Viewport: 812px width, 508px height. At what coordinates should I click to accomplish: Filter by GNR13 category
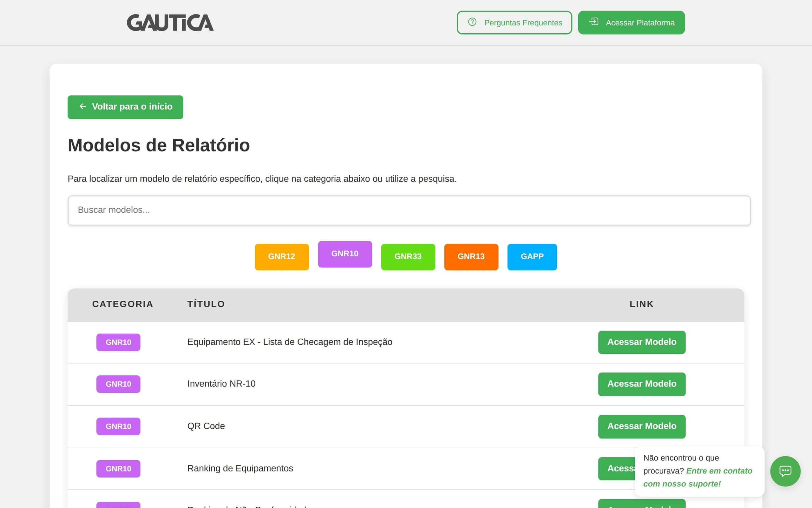471,257
